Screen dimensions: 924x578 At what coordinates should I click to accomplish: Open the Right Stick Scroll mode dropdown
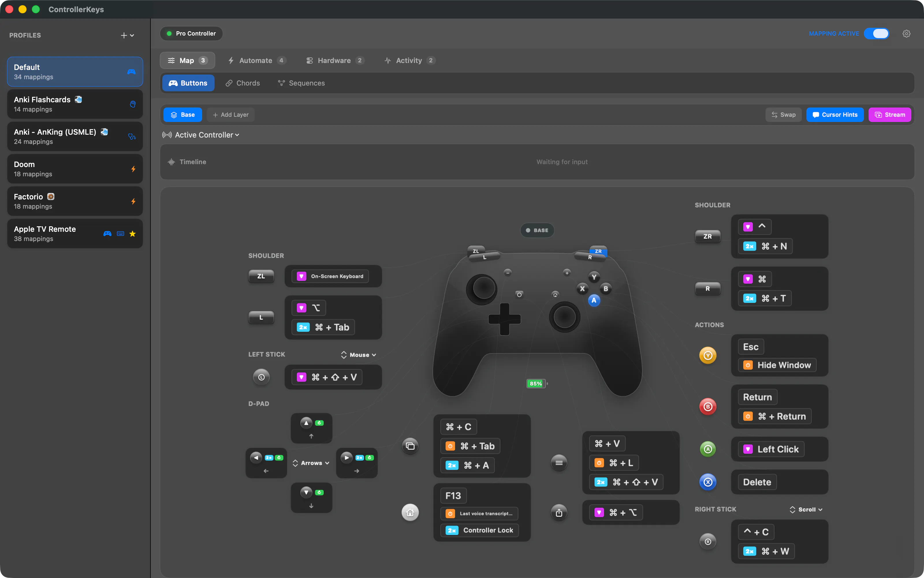coord(806,510)
